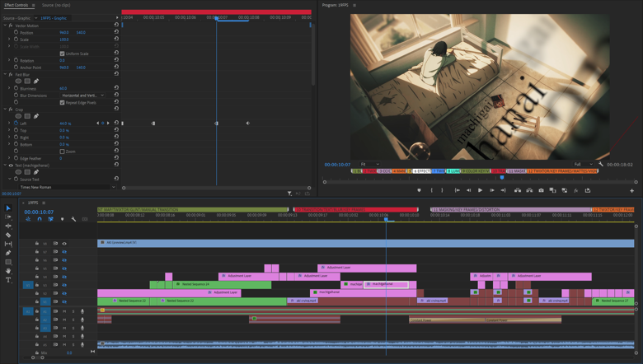Go to In point in Program monitor

(x=457, y=190)
